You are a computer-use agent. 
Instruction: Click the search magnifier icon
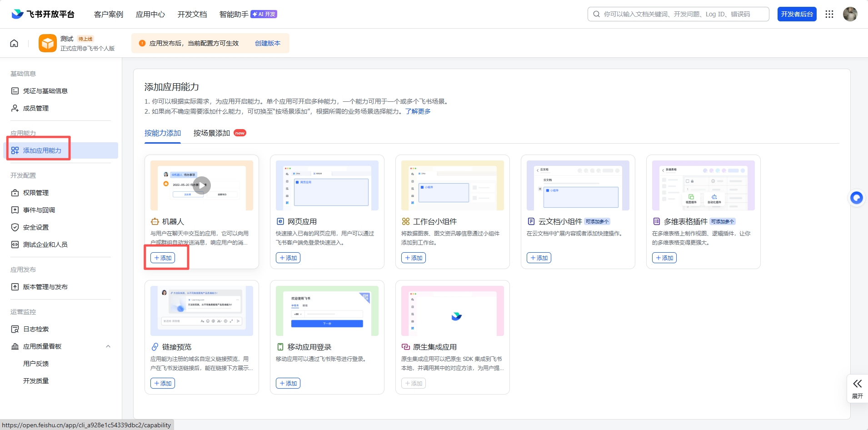596,14
